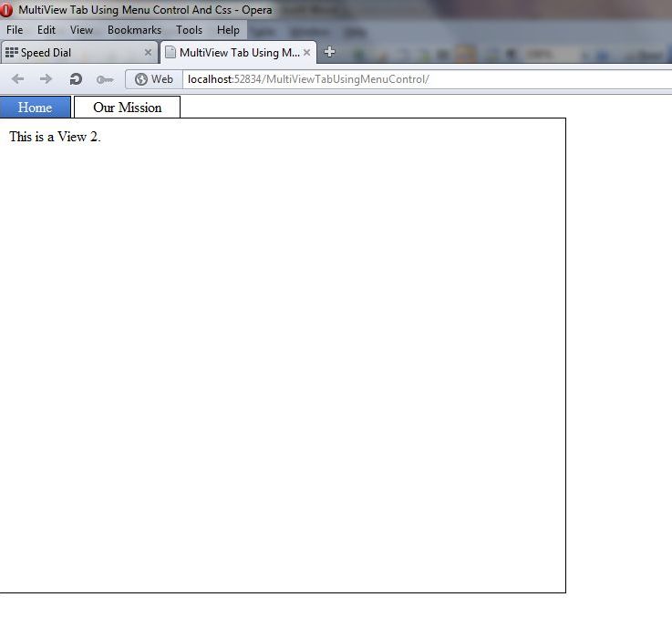The image size is (672, 628).
Task: Select the Our Mission tab on page
Action: click(x=128, y=107)
